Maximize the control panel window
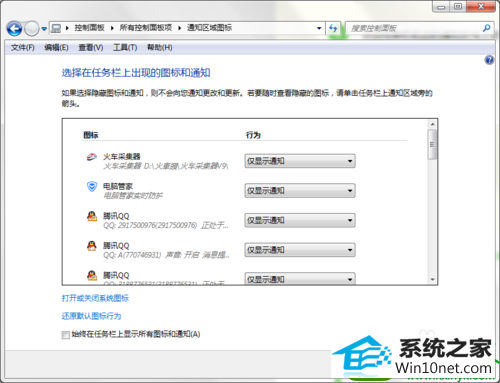 [458, 7]
